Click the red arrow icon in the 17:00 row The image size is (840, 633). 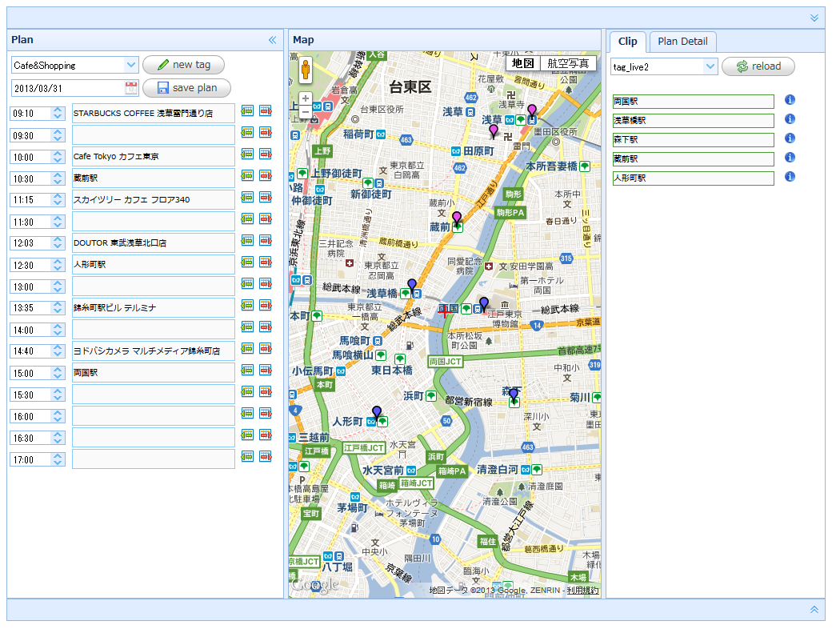tap(265, 457)
